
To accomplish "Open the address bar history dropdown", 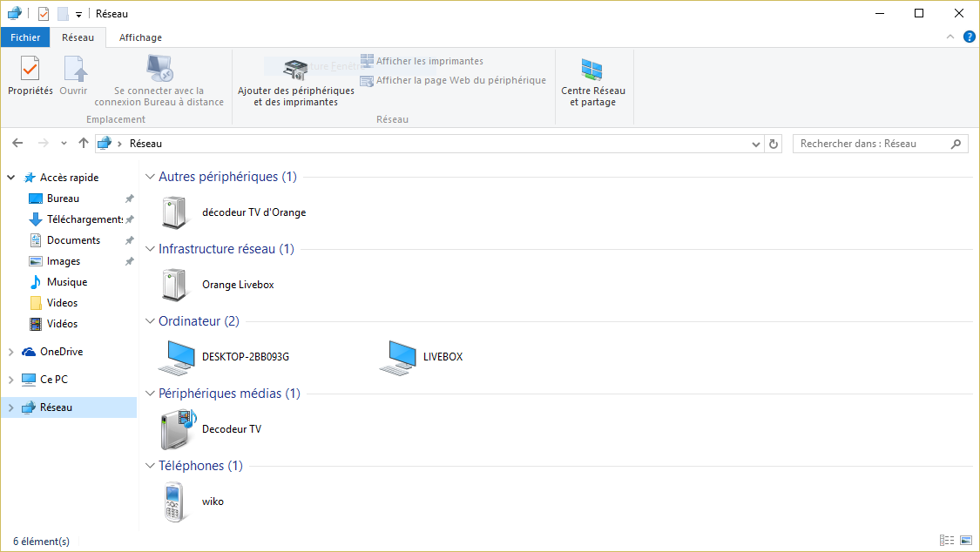I will click(x=755, y=144).
